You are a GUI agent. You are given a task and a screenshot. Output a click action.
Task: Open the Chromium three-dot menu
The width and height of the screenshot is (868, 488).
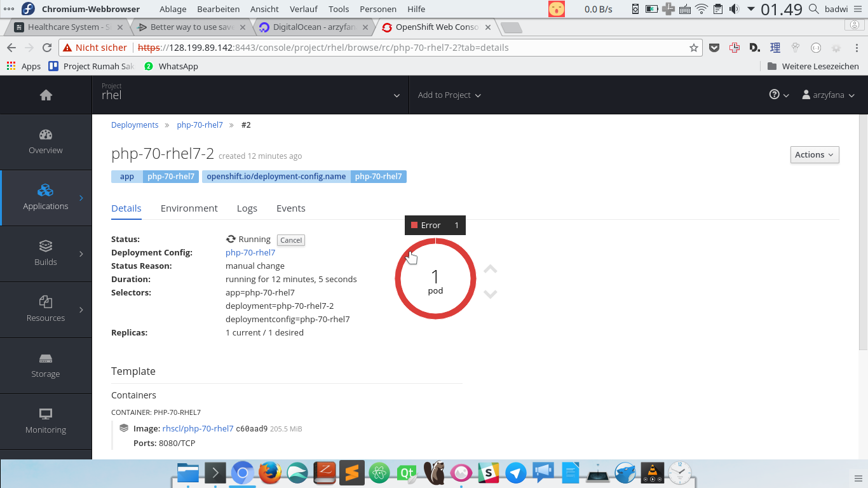tap(856, 48)
